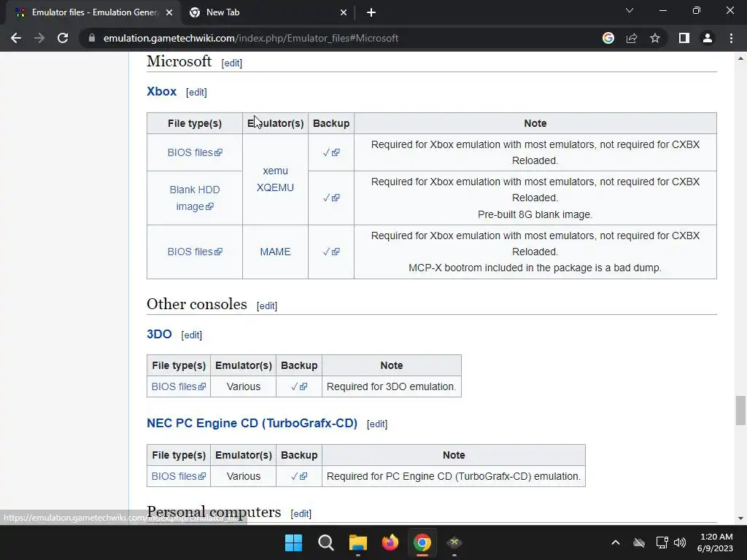Show hidden system tray icons
Image resolution: width=747 pixels, height=560 pixels.
pos(616,542)
